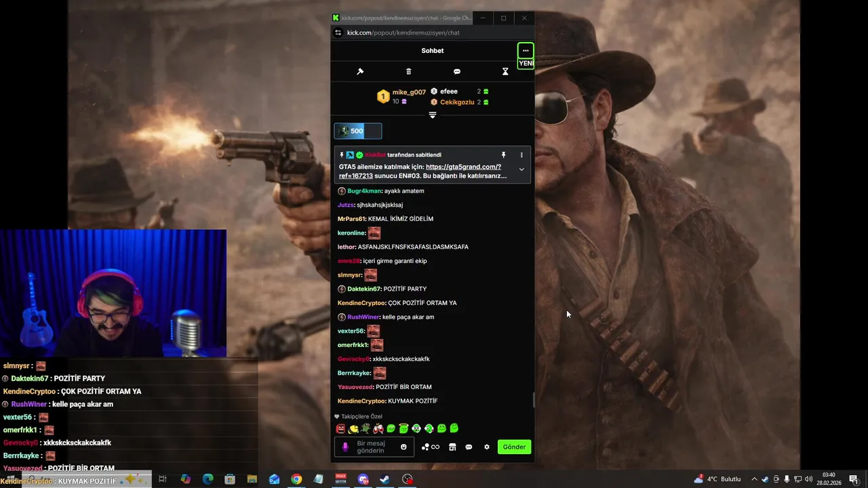This screenshot has height=488, width=868.
Task: Click the kick.com popout URL in address bar
Action: pos(403,33)
